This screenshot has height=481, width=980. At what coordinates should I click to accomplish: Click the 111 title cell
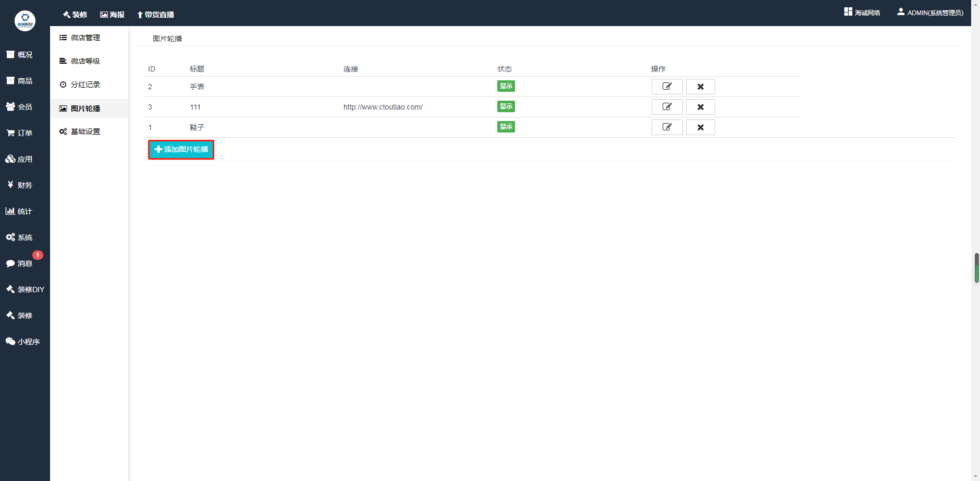(195, 107)
